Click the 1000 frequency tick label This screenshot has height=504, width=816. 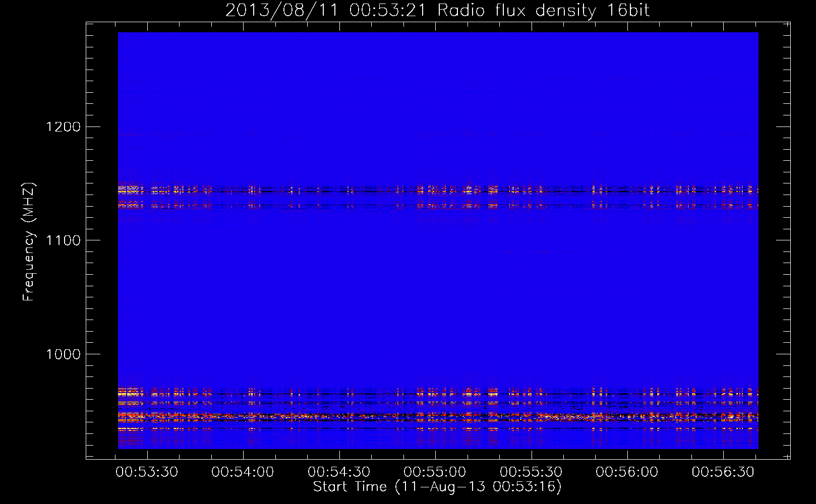click(x=64, y=354)
